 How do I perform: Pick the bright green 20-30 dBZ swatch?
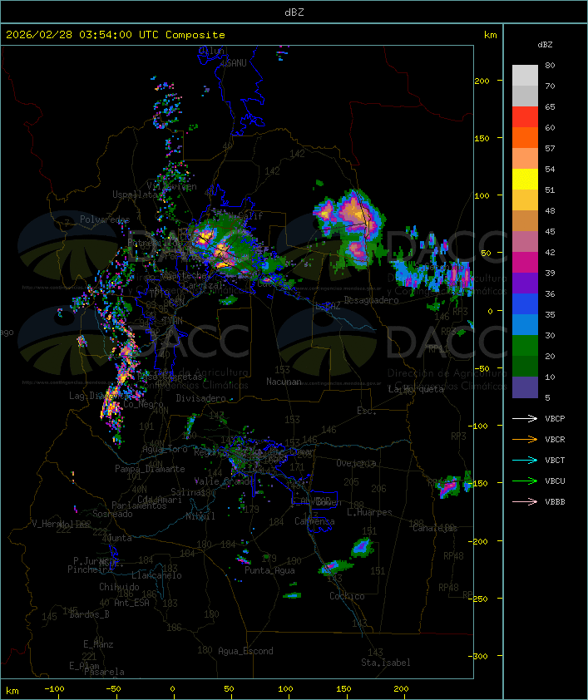coord(525,346)
